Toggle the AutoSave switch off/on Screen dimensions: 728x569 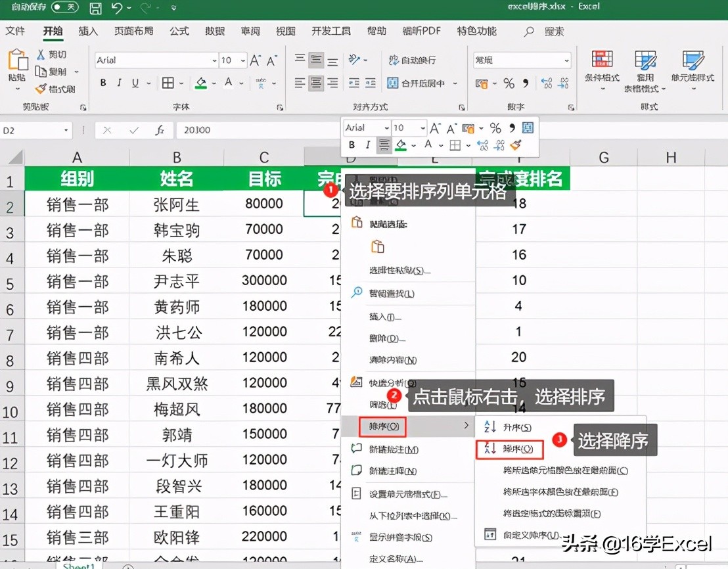(64, 7)
